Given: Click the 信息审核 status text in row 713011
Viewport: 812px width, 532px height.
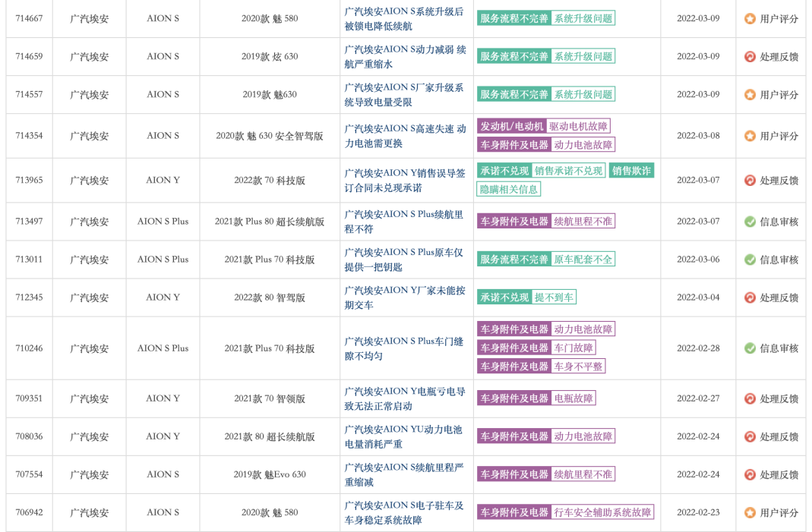Looking at the screenshot, I should 779,260.
